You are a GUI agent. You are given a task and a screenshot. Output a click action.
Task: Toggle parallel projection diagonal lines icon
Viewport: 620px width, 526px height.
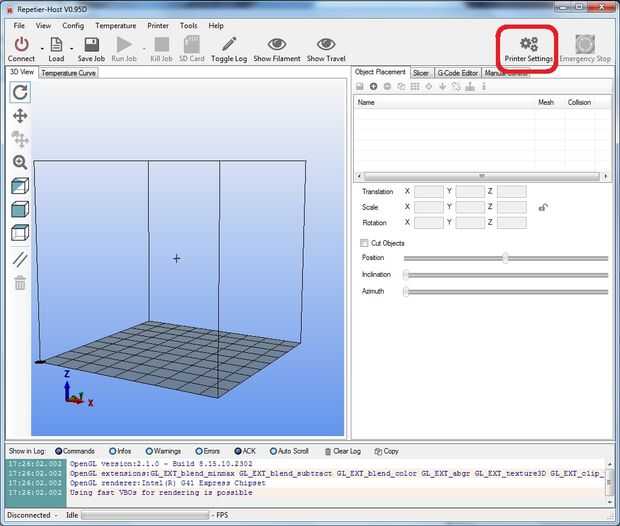tap(20, 259)
